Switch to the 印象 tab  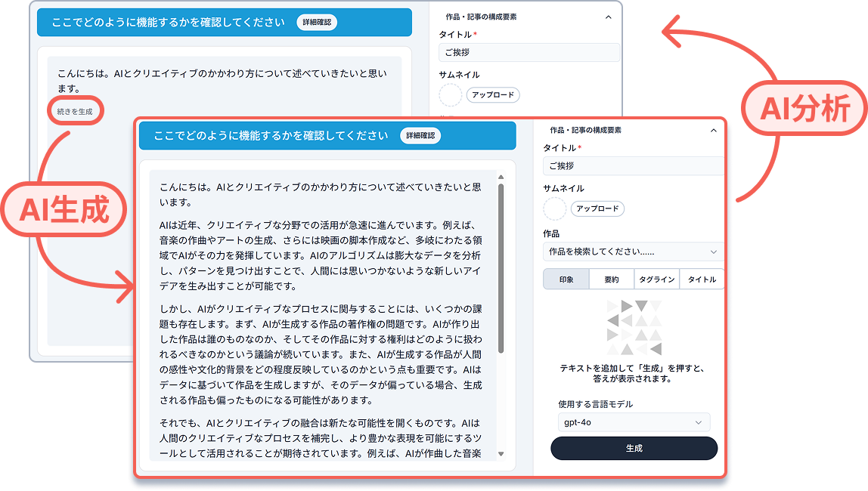coord(566,279)
